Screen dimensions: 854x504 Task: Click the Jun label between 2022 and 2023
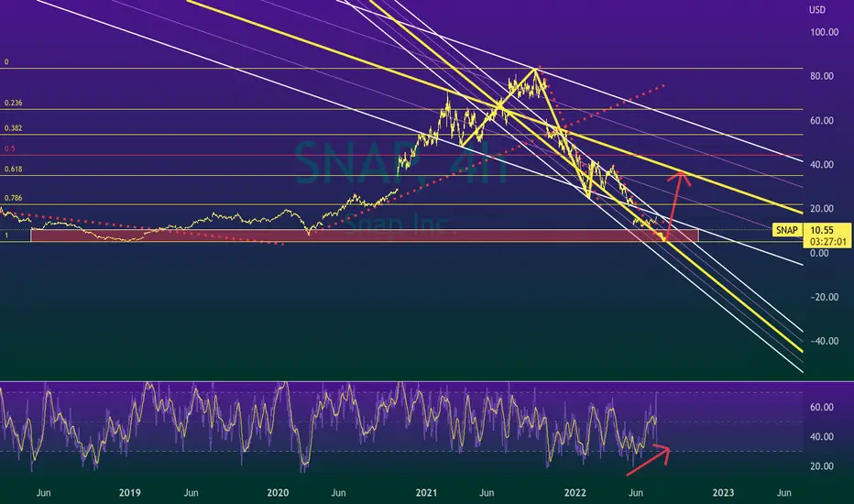point(636,493)
